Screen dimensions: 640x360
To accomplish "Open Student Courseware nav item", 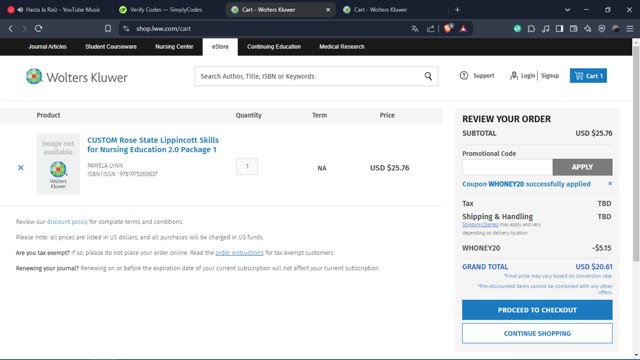I will pyautogui.click(x=111, y=47).
